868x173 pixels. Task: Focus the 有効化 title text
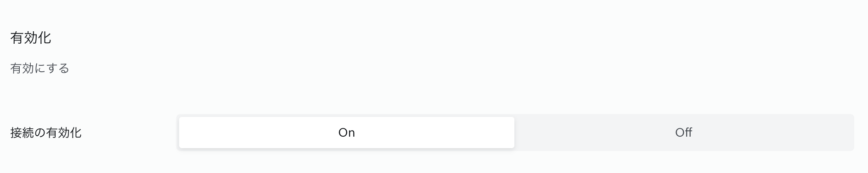pyautogui.click(x=31, y=38)
